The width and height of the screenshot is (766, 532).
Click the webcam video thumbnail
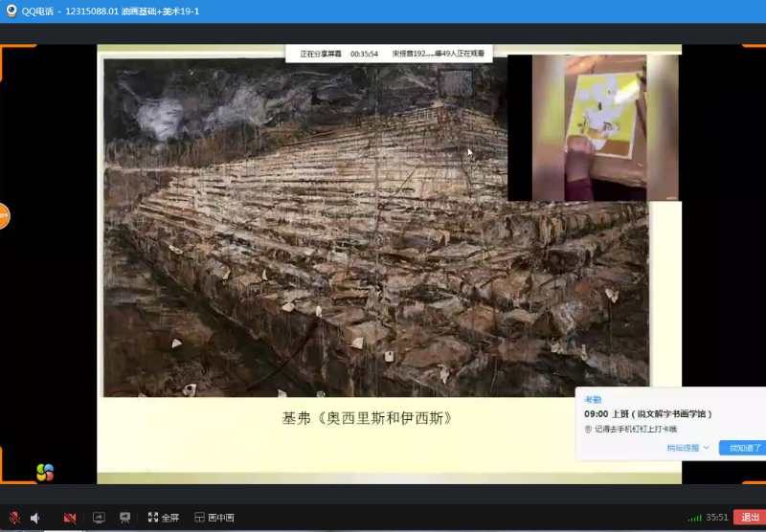click(593, 128)
